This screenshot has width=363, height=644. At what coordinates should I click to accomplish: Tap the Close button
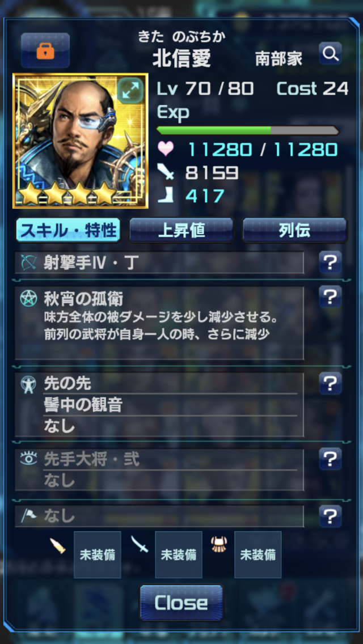[x=181, y=603]
